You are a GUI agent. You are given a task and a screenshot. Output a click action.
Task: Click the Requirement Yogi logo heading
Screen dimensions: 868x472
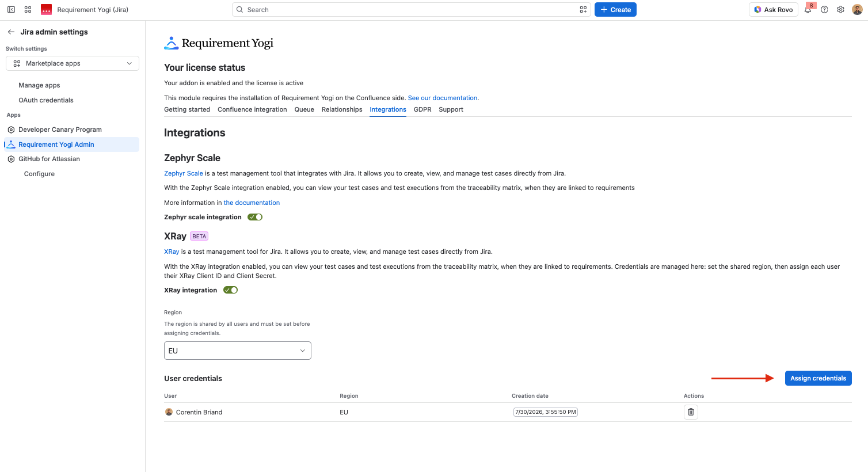(219, 43)
